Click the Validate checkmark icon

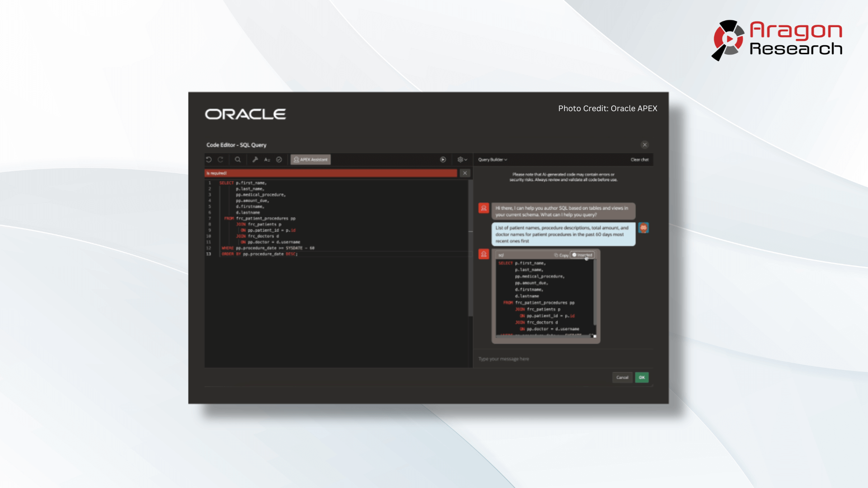[279, 160]
